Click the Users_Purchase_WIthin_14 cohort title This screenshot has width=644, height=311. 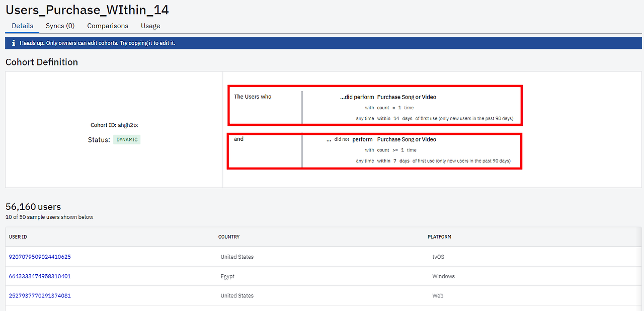[87, 9]
